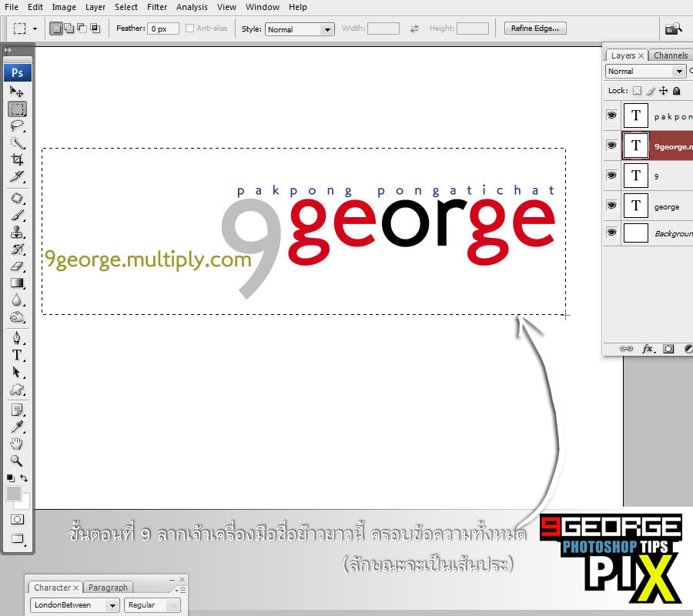The image size is (693, 616).
Task: Switch to the Paragraph tab
Action: click(x=108, y=588)
